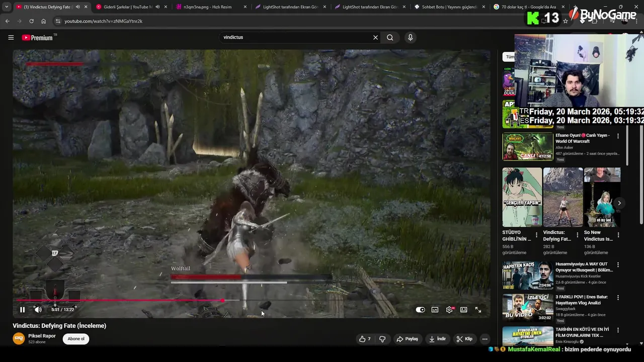Like the video with thumbs up

click(x=365, y=339)
